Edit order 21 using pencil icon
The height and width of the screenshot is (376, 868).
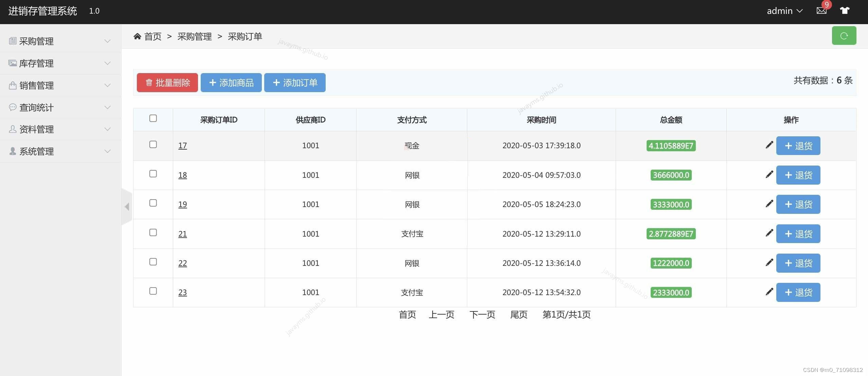click(769, 233)
